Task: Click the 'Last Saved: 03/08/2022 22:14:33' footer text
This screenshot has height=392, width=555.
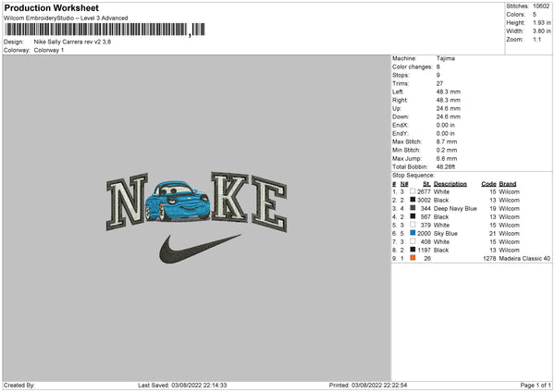Action: click(182, 386)
